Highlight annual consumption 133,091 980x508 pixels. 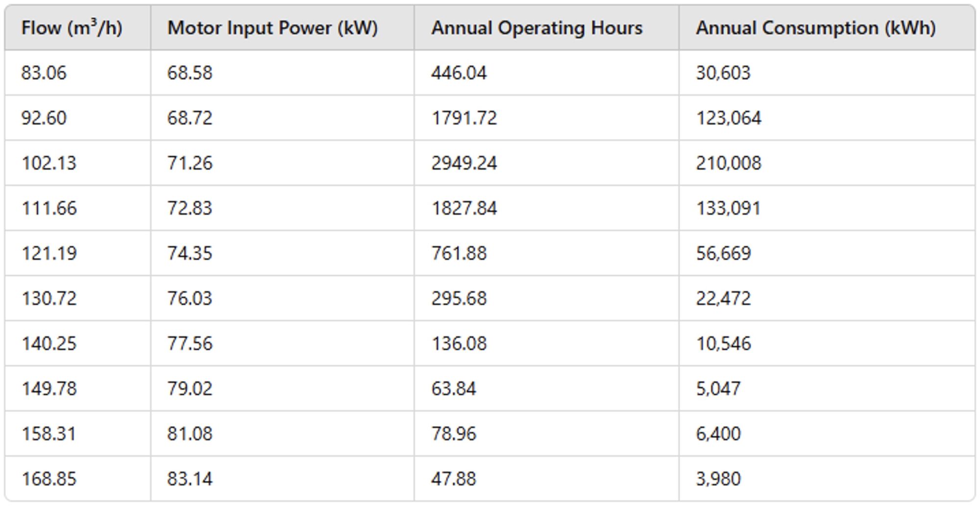[729, 208]
